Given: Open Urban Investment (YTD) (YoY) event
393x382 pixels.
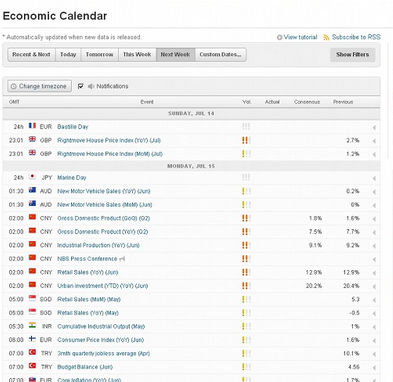Looking at the screenshot, I should [103, 286].
